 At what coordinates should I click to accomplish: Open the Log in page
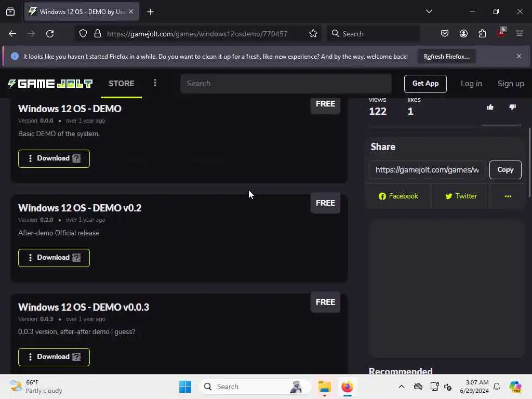click(471, 84)
